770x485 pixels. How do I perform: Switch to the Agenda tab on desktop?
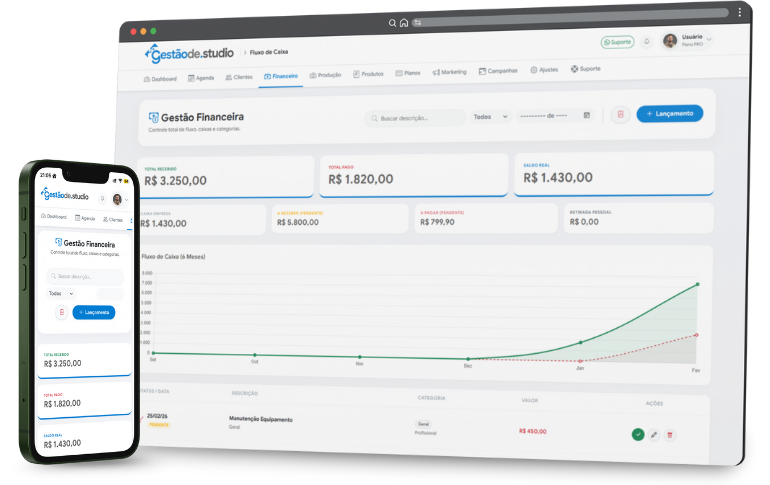coord(200,76)
